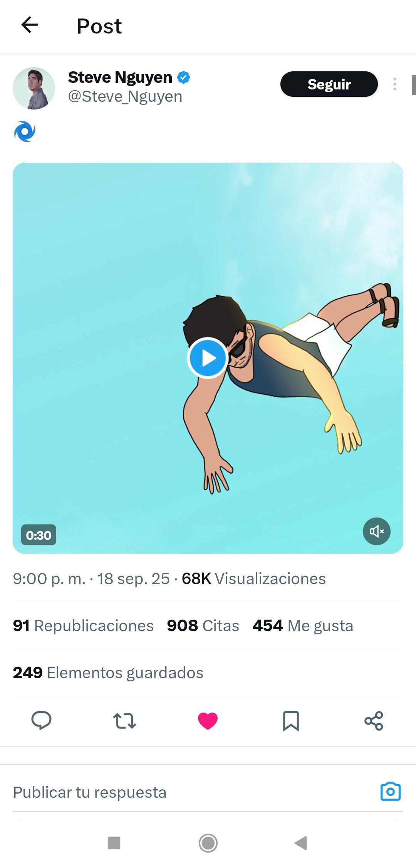
Task: View the 91 Republicaciones list
Action: tap(83, 625)
